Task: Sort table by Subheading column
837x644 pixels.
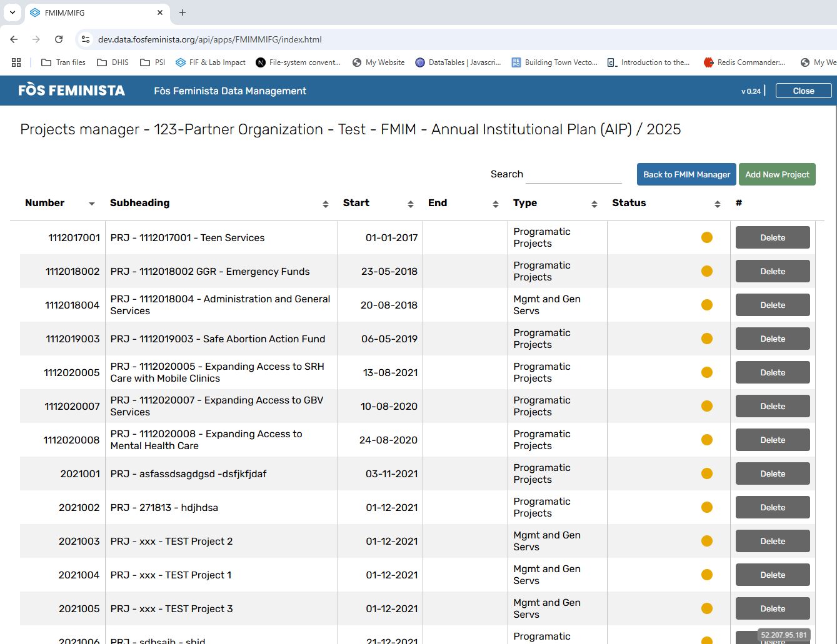Action: (326, 204)
